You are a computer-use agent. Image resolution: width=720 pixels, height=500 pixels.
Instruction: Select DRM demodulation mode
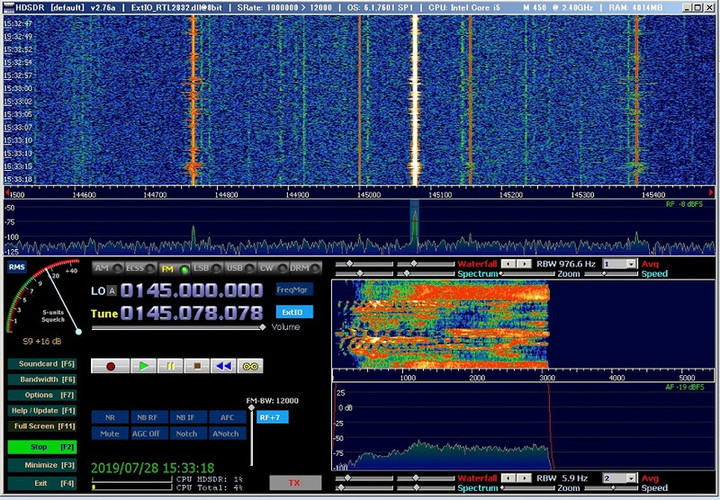pos(305,269)
